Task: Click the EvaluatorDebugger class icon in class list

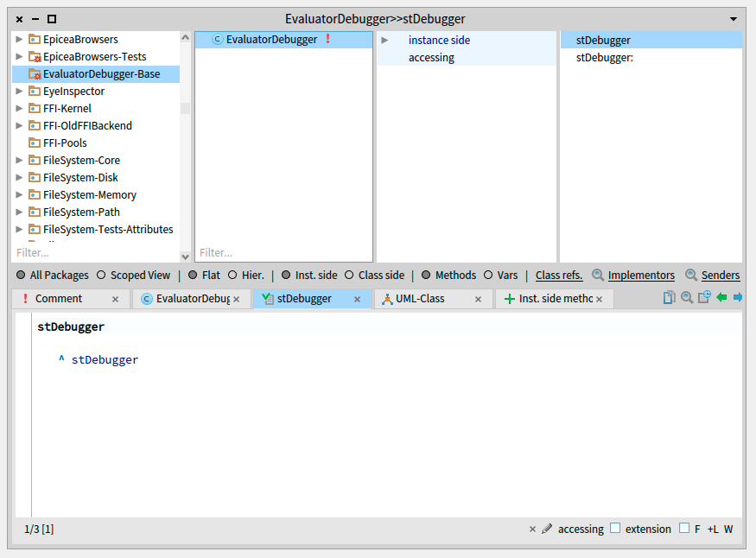Action: pyautogui.click(x=218, y=40)
